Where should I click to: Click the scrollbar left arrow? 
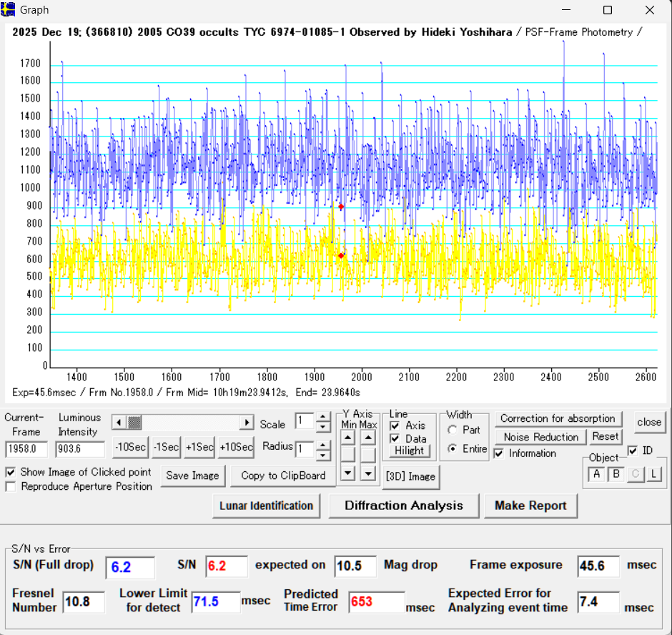(119, 423)
